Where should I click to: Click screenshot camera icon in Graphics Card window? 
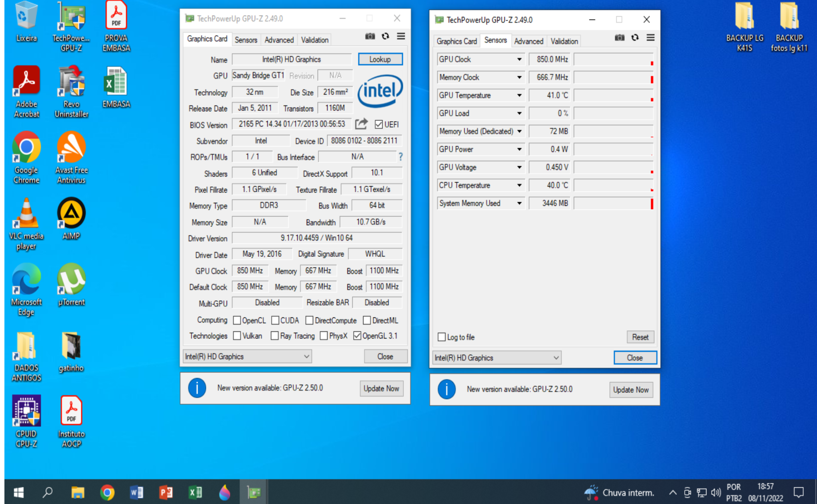click(370, 36)
